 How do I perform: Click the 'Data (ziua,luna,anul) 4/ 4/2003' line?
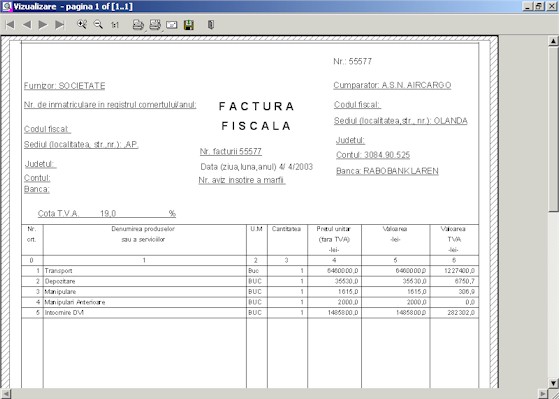[256, 167]
